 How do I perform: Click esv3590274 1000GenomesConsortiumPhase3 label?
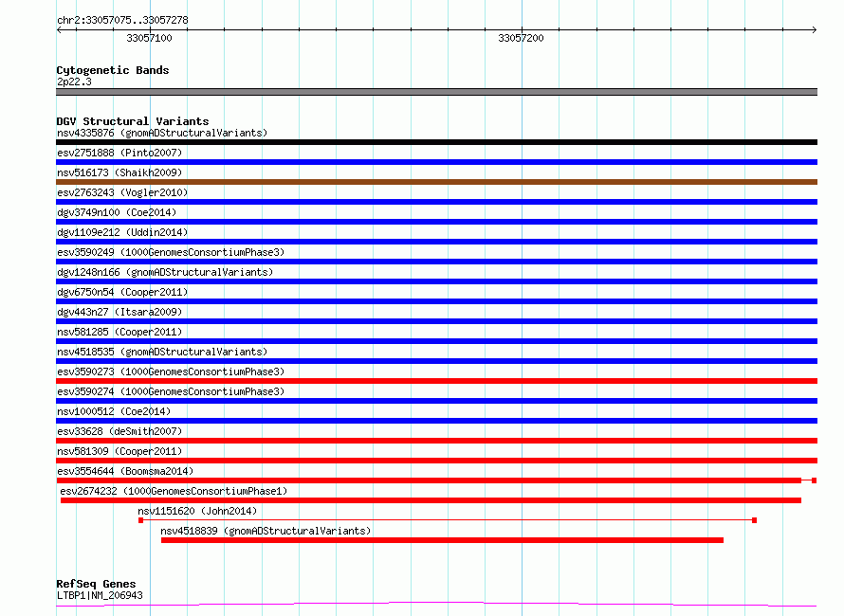[171, 391]
